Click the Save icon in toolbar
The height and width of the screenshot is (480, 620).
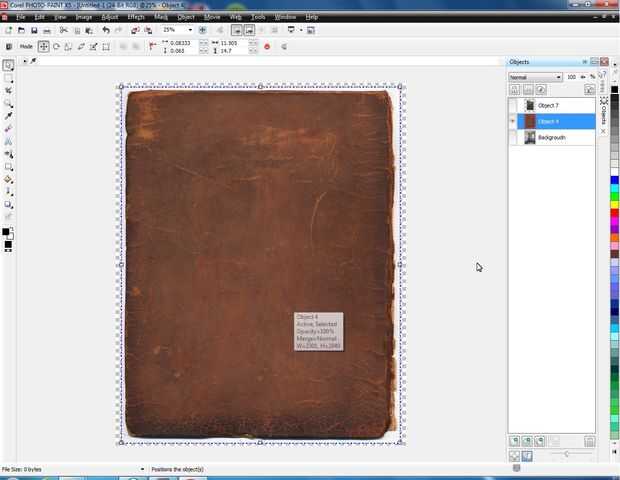pos(34,30)
